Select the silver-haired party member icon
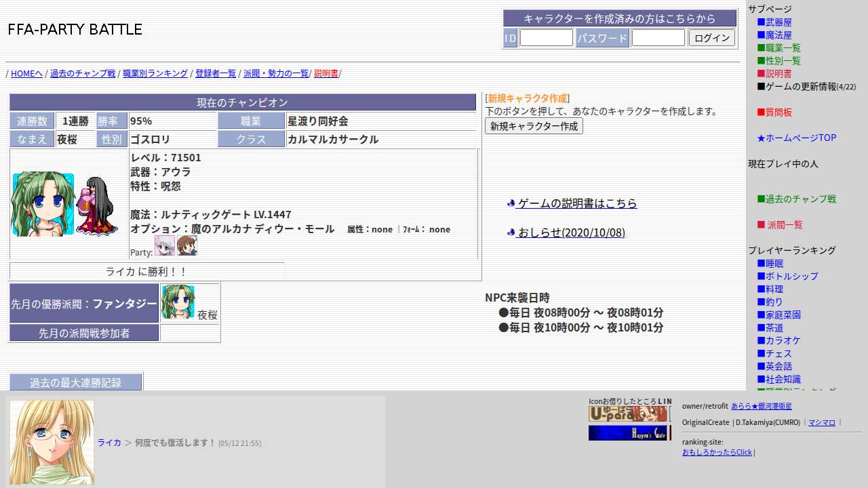This screenshot has height=488, width=868. tap(165, 245)
